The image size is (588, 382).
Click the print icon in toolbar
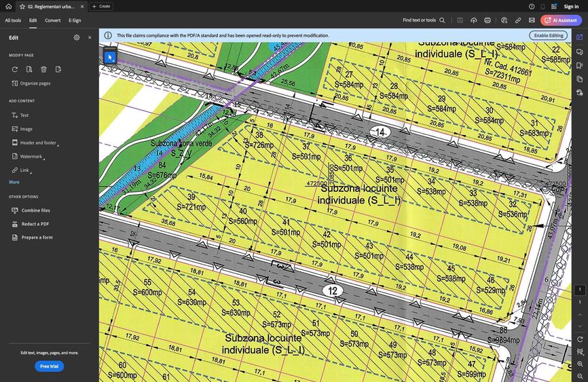[488, 20]
